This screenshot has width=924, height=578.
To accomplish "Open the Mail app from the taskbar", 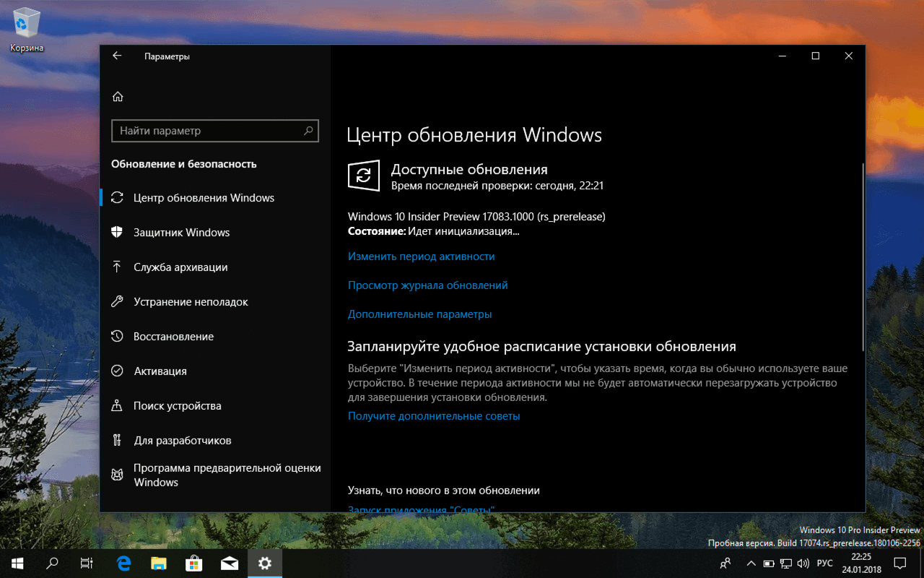I will [230, 564].
